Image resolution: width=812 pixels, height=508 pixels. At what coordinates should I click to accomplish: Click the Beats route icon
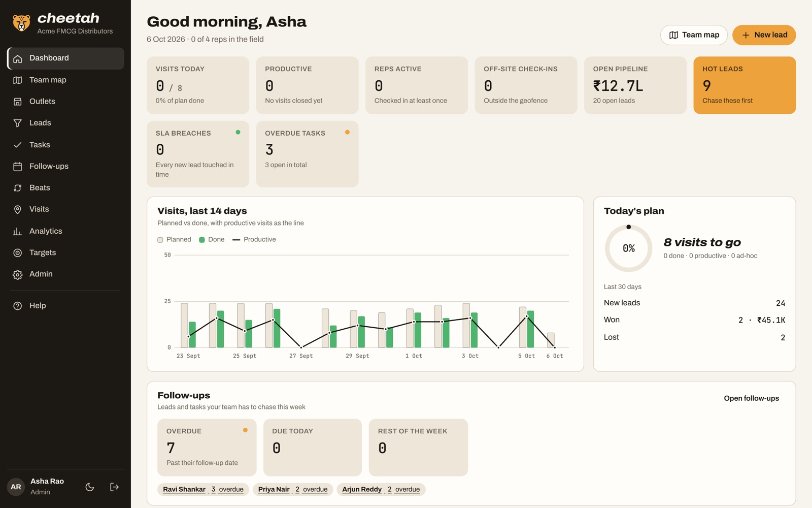coord(18,188)
